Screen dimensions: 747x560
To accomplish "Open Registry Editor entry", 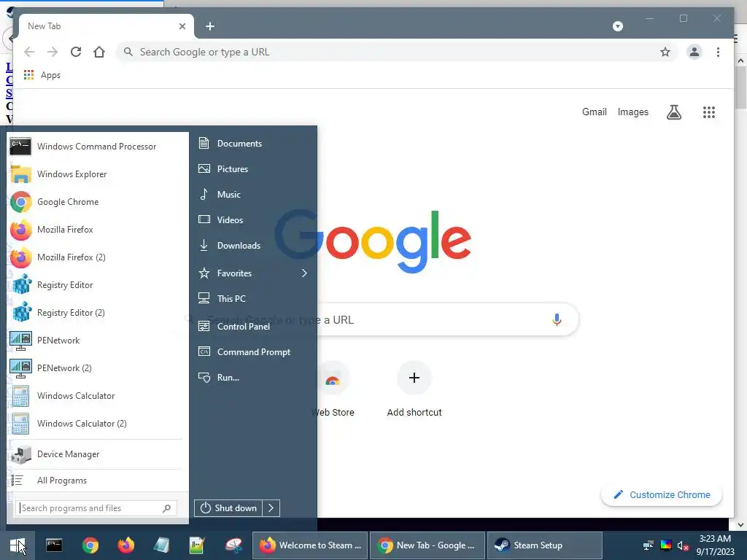I will tap(97, 285).
